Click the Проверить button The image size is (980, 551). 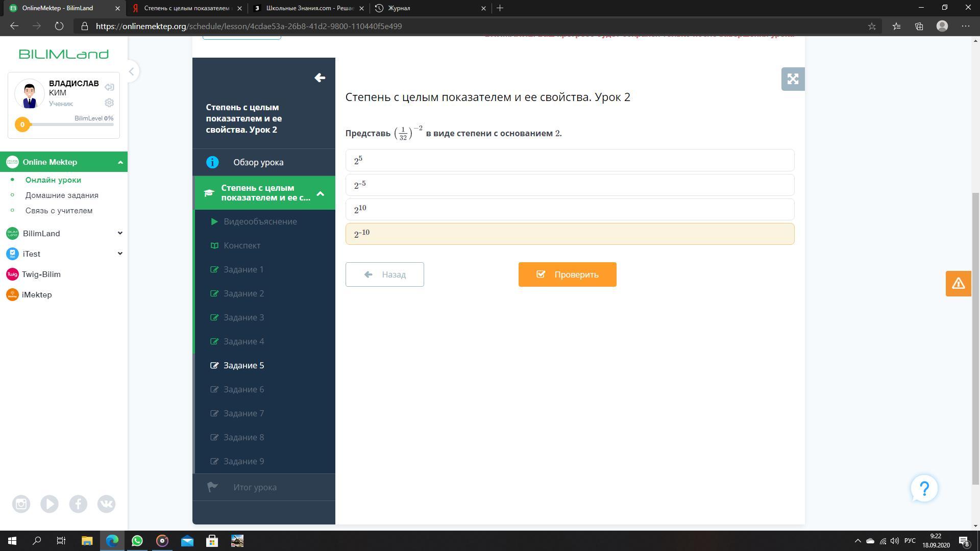coord(567,274)
